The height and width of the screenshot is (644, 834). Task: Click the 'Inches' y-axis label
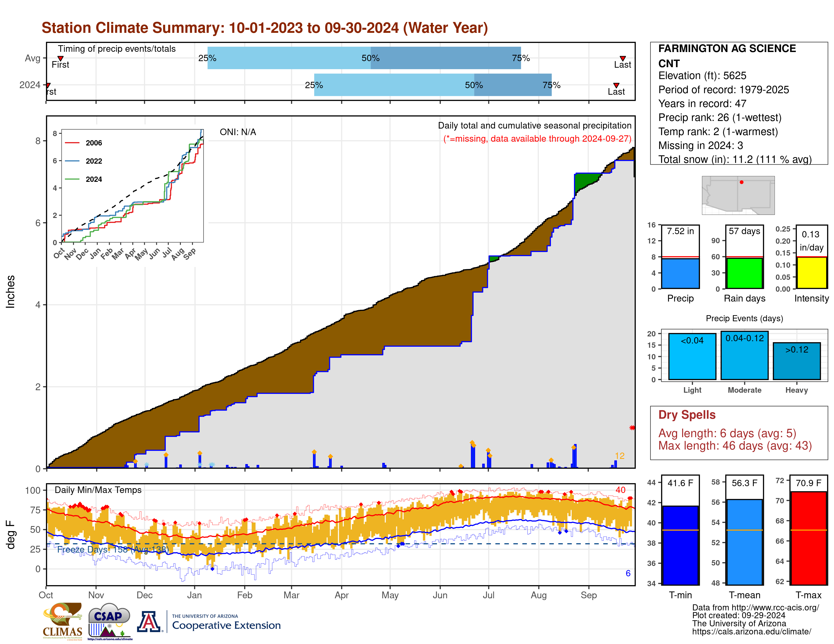(x=10, y=292)
